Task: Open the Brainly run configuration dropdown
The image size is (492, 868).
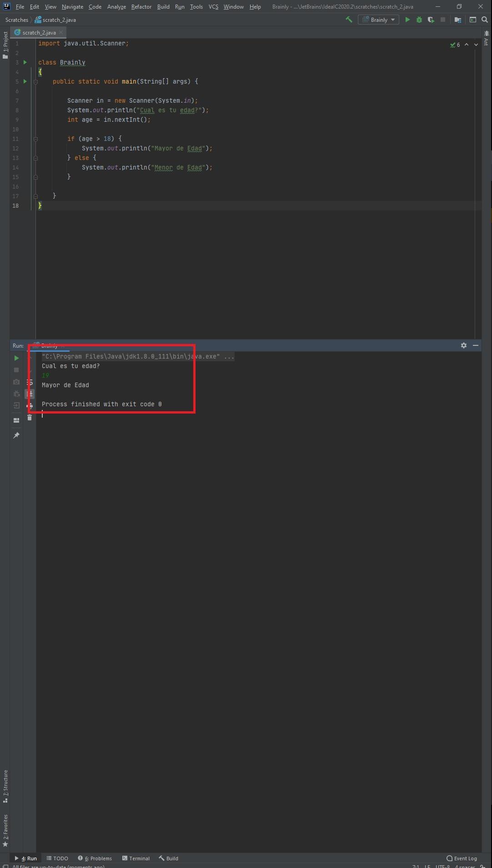Action: [x=378, y=20]
